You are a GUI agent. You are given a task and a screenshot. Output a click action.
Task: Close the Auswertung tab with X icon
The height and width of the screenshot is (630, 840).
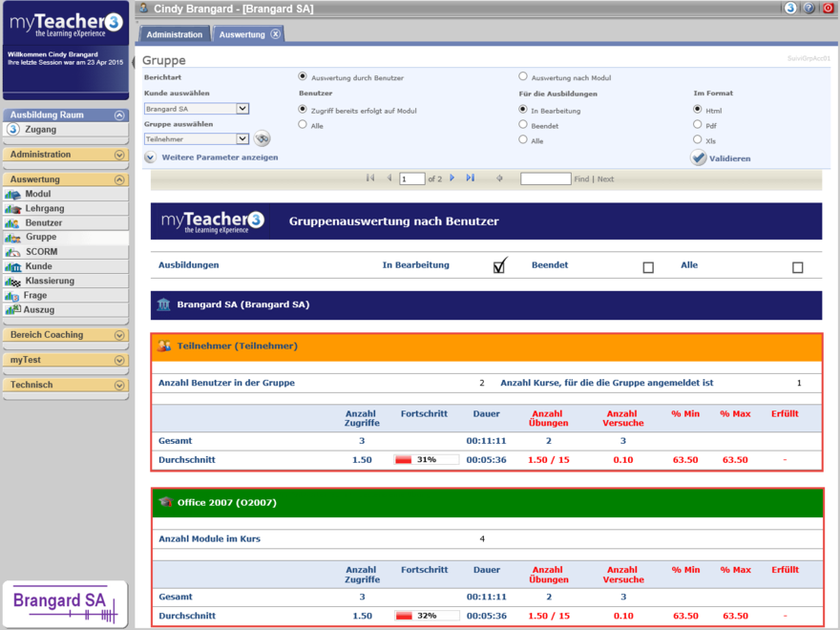coord(276,34)
